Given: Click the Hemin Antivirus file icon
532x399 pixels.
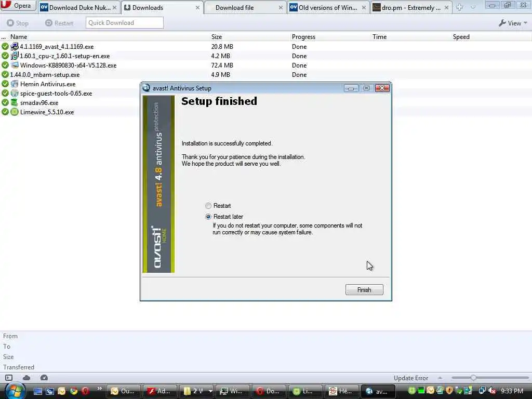Looking at the screenshot, I should tap(15, 84).
